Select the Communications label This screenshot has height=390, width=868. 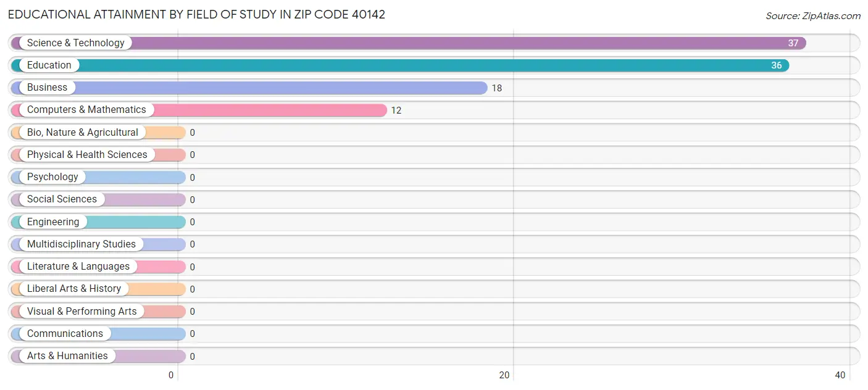click(65, 333)
